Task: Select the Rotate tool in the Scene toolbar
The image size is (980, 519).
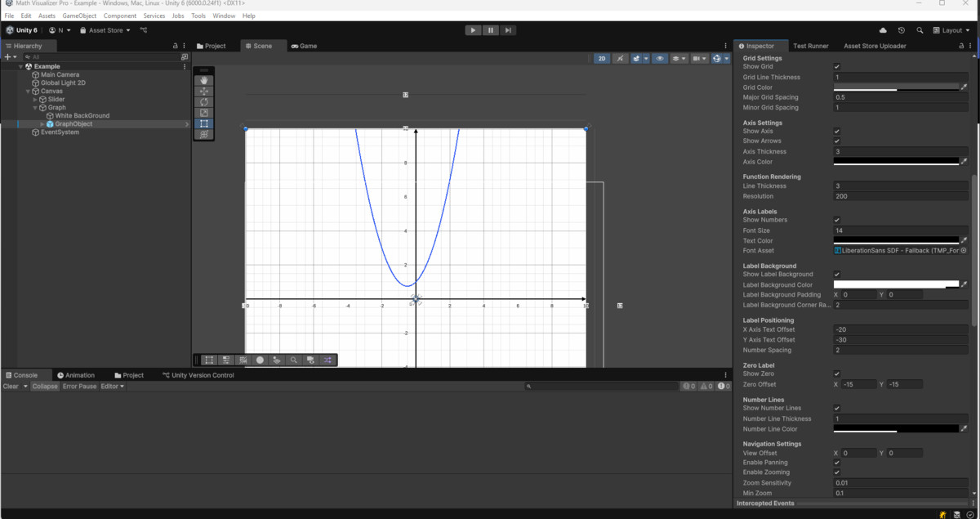Action: [x=204, y=102]
